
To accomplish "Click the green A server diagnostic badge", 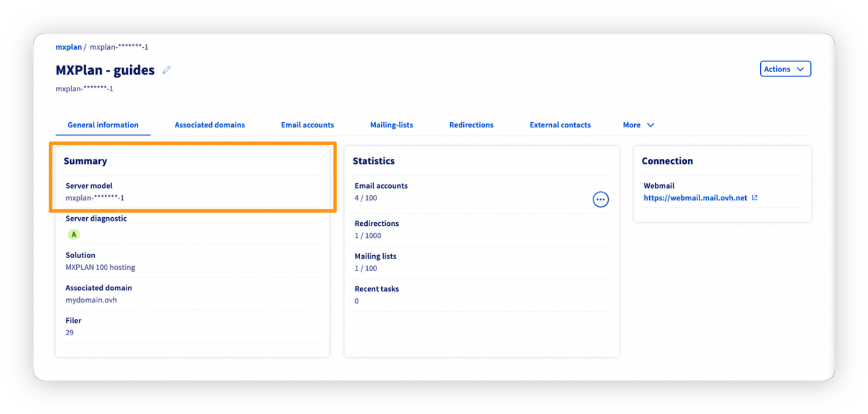I will (x=74, y=235).
